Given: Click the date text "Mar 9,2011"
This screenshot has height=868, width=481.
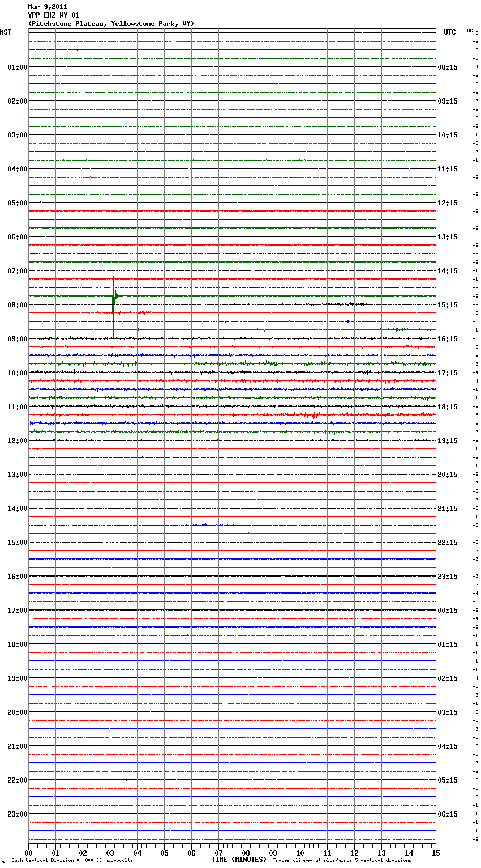Looking at the screenshot, I should click(48, 7).
